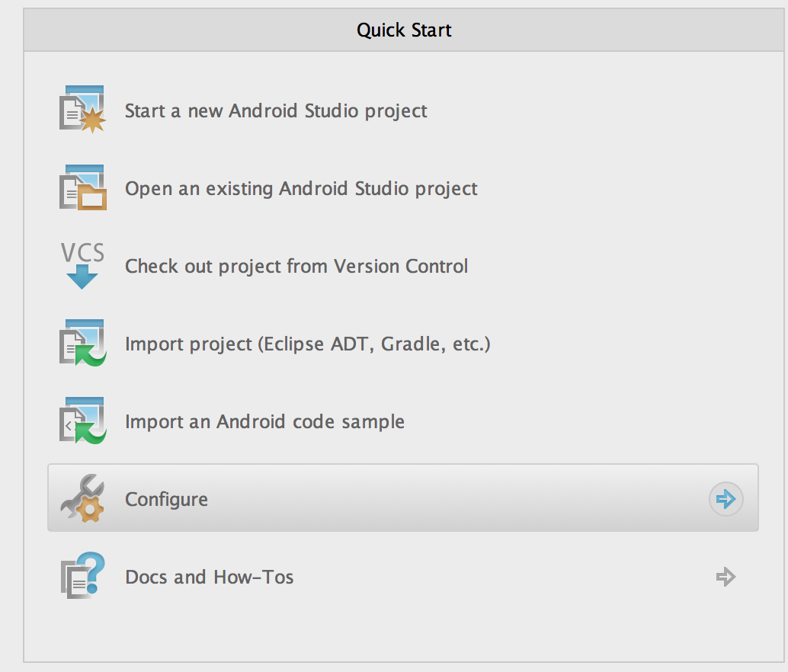
Task: Open the "Docs and How-Tos" menu label
Action: (209, 578)
